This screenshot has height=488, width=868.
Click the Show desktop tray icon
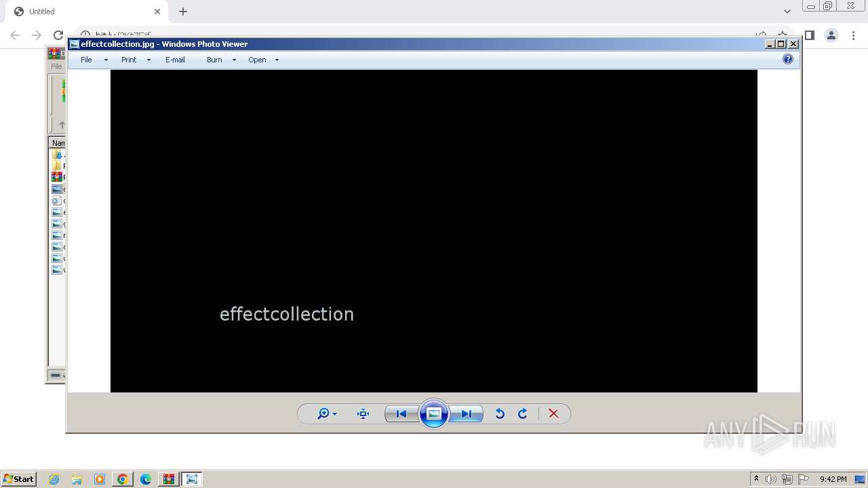pos(860,479)
